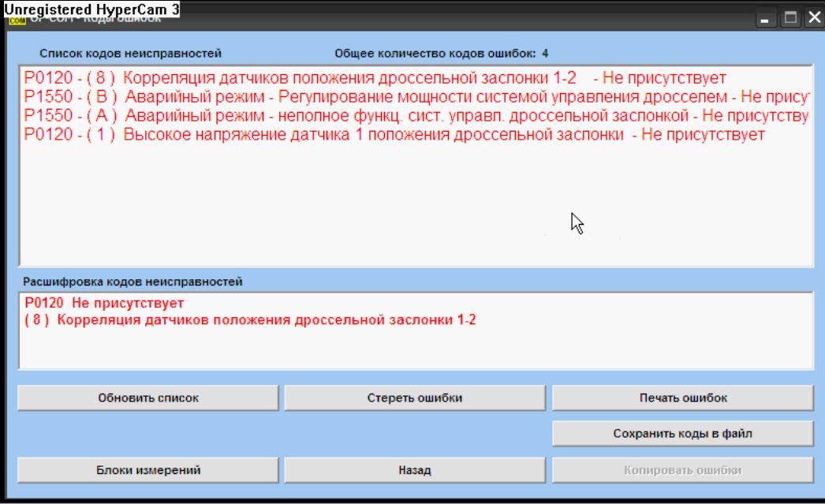Maximize the OP-COM error codes window

point(790,18)
